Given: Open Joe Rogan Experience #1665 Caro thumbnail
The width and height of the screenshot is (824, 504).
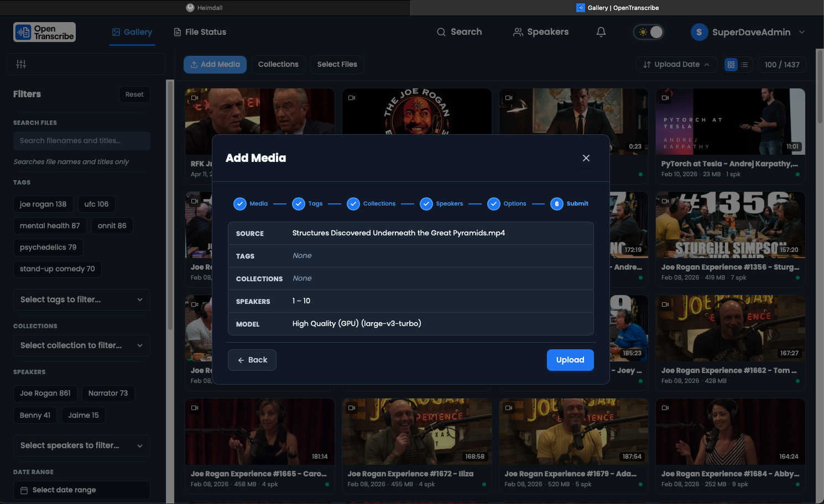Looking at the screenshot, I should click(260, 432).
